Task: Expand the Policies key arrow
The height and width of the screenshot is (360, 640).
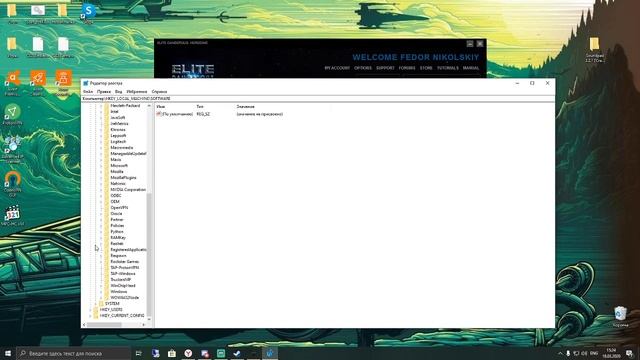Action: 101,226
